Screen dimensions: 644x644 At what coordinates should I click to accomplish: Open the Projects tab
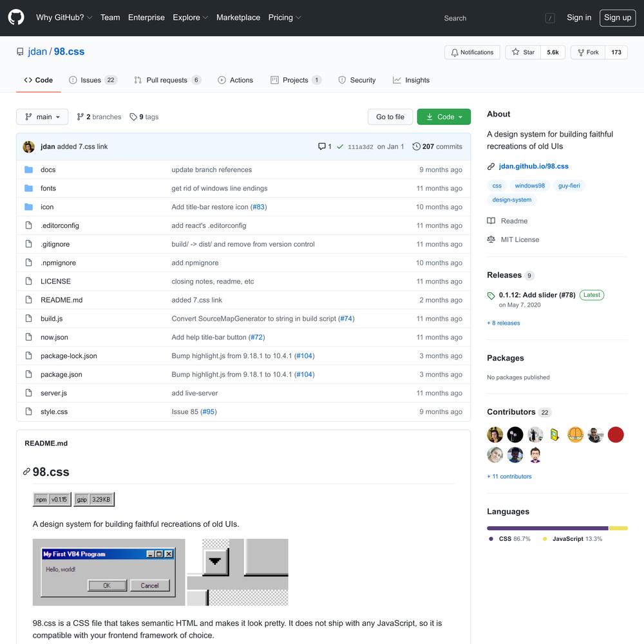[x=296, y=80]
